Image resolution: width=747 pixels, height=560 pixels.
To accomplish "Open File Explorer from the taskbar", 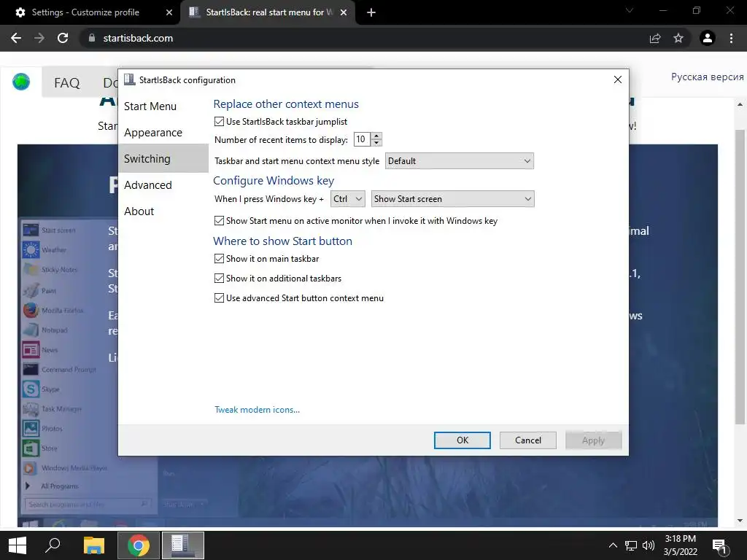I will (94, 545).
